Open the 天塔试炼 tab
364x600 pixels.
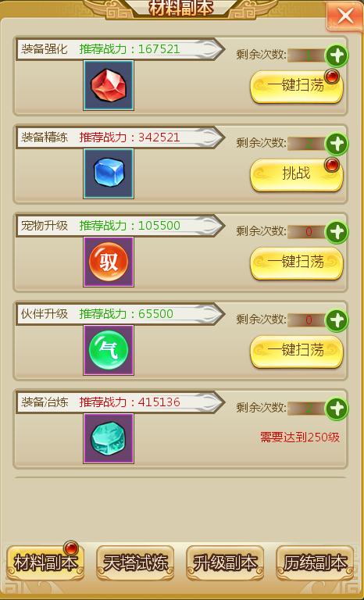click(135, 562)
